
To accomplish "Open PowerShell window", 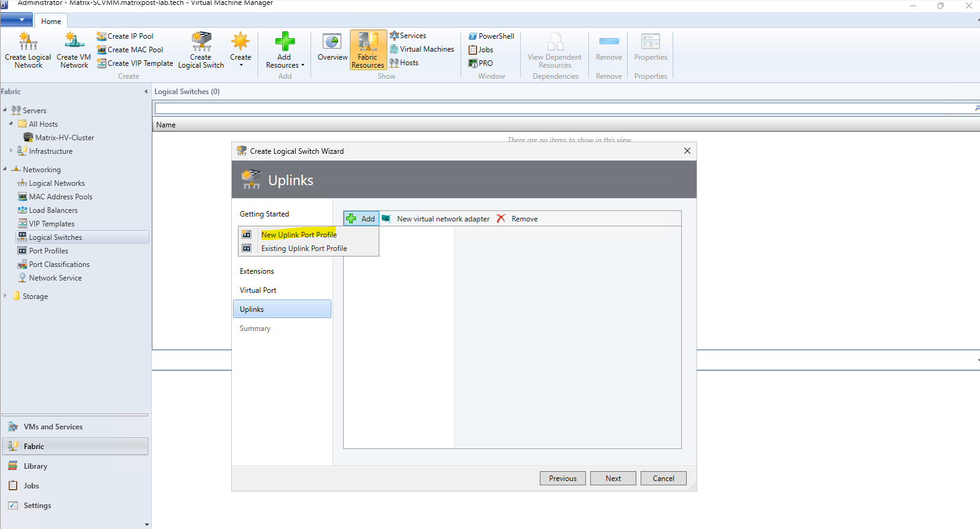I will pyautogui.click(x=491, y=36).
